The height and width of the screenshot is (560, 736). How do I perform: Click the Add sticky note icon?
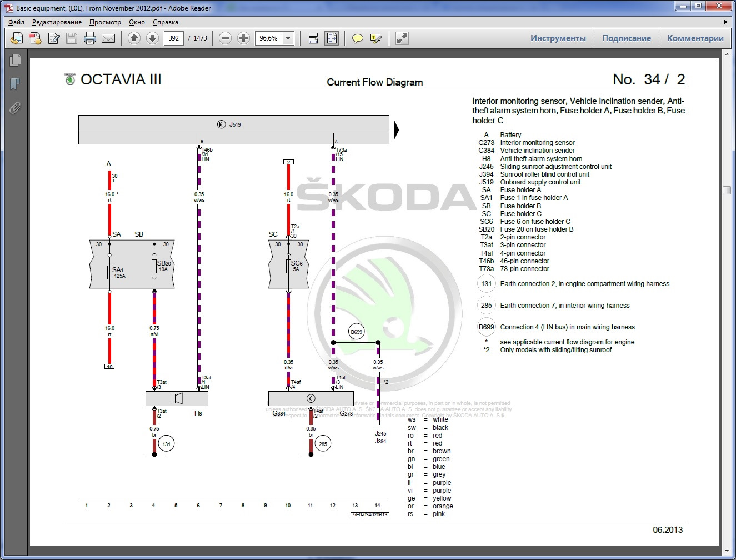coord(358,38)
